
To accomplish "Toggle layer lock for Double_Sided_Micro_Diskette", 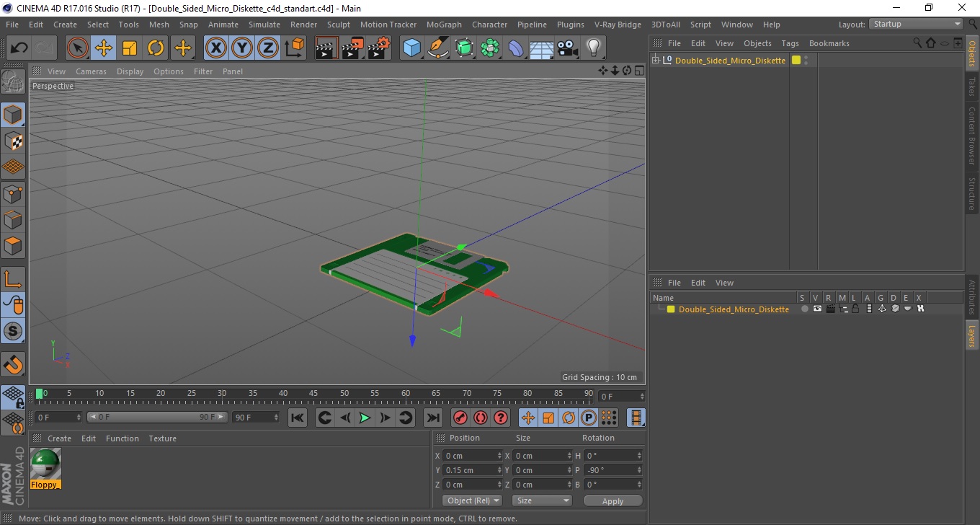I will click(x=855, y=309).
